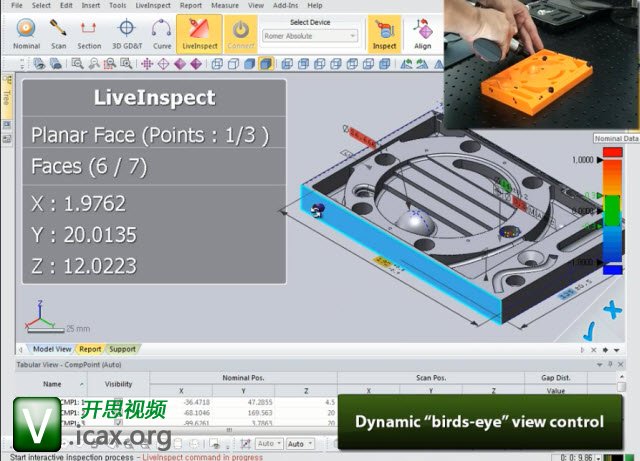Image resolution: width=640 pixels, height=461 pixels.
Task: Sort by the Name column header
Action: [52, 384]
